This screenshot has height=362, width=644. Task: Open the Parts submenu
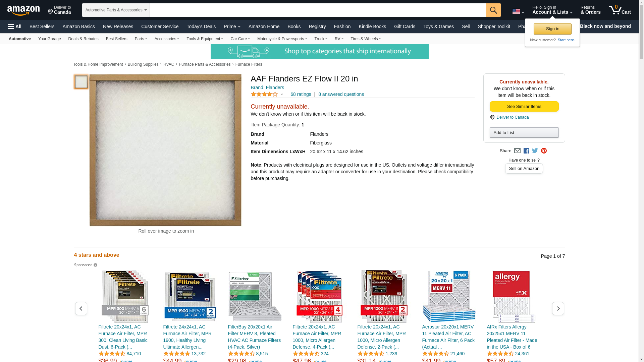coord(141,39)
